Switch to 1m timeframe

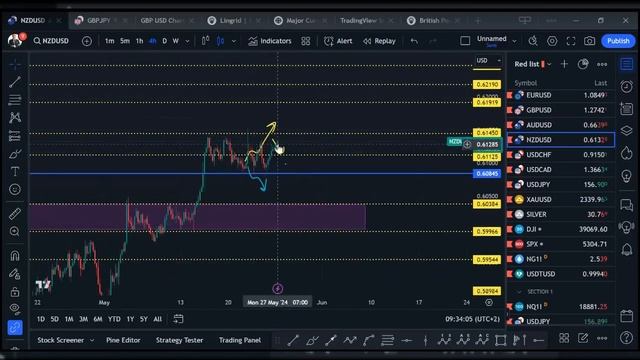pos(109,41)
